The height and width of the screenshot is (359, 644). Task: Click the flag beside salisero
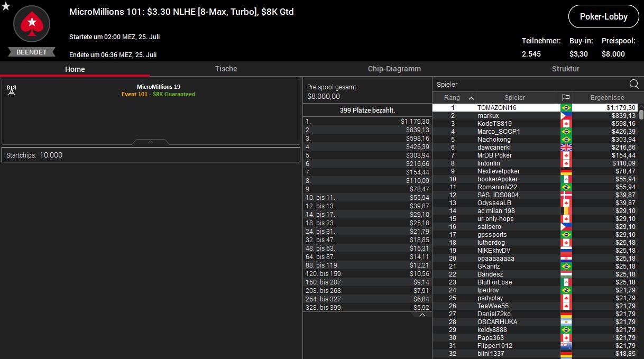click(566, 227)
